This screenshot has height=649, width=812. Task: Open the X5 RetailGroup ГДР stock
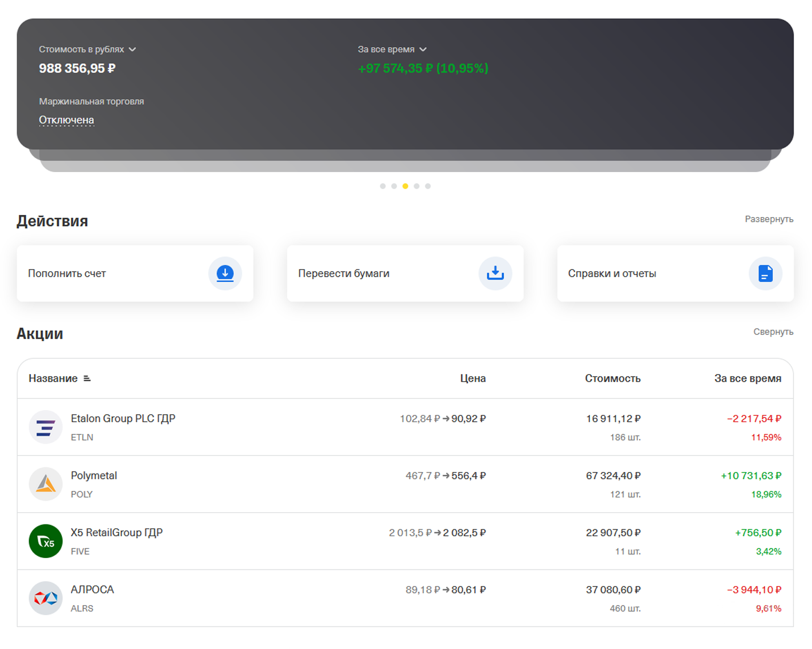pyautogui.click(x=405, y=541)
